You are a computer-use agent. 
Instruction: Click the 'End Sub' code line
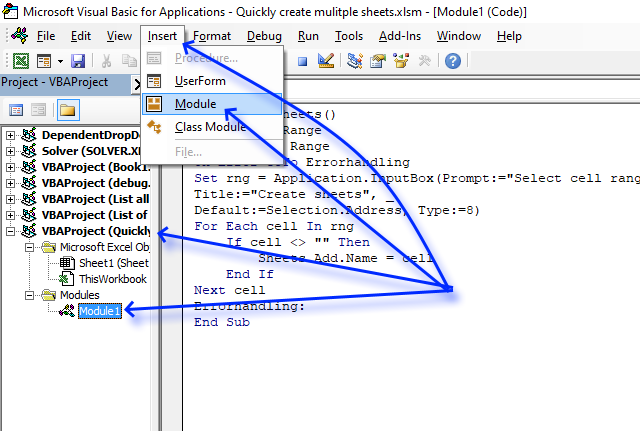[x=222, y=322]
